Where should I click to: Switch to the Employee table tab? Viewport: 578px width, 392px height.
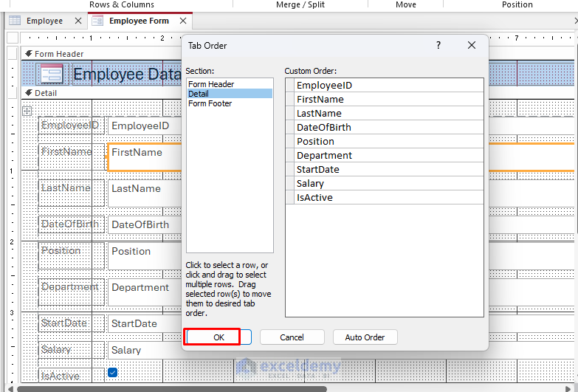[x=44, y=21]
